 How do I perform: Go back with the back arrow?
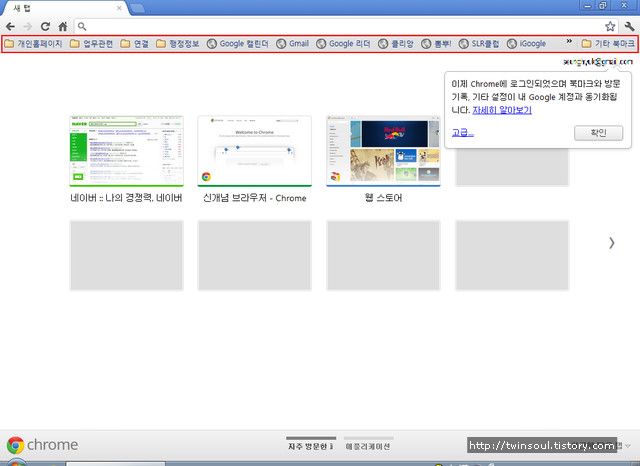[x=10, y=27]
